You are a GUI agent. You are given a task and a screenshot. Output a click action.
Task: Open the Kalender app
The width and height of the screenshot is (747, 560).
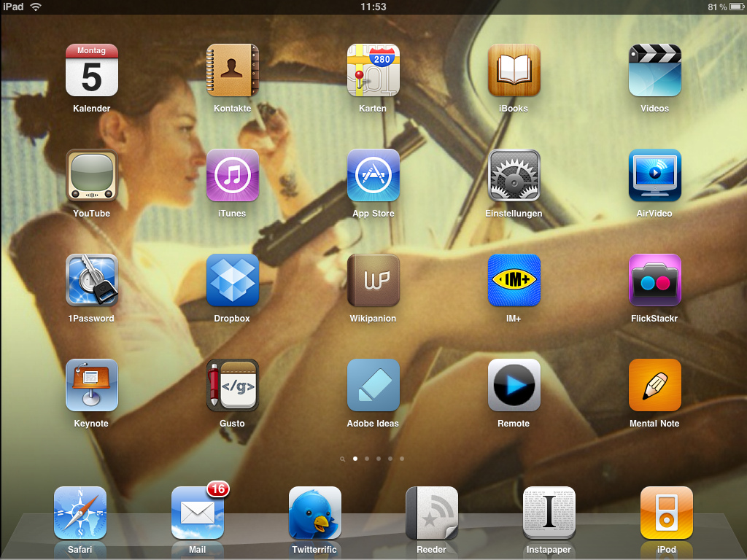click(92, 71)
